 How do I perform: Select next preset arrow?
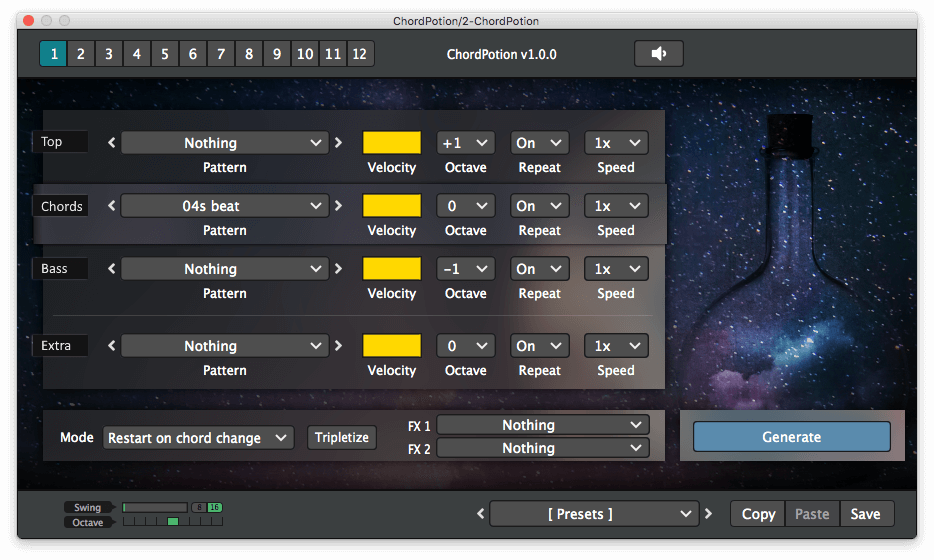point(708,514)
